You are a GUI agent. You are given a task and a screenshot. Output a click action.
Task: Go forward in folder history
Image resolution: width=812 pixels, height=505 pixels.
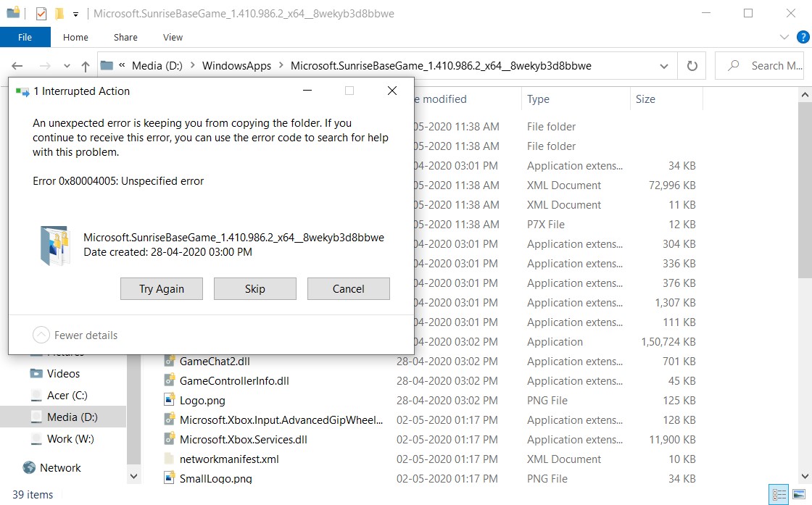pos(45,66)
